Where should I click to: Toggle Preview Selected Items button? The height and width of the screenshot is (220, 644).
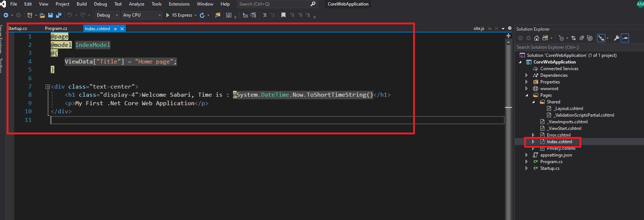[x=625, y=38]
